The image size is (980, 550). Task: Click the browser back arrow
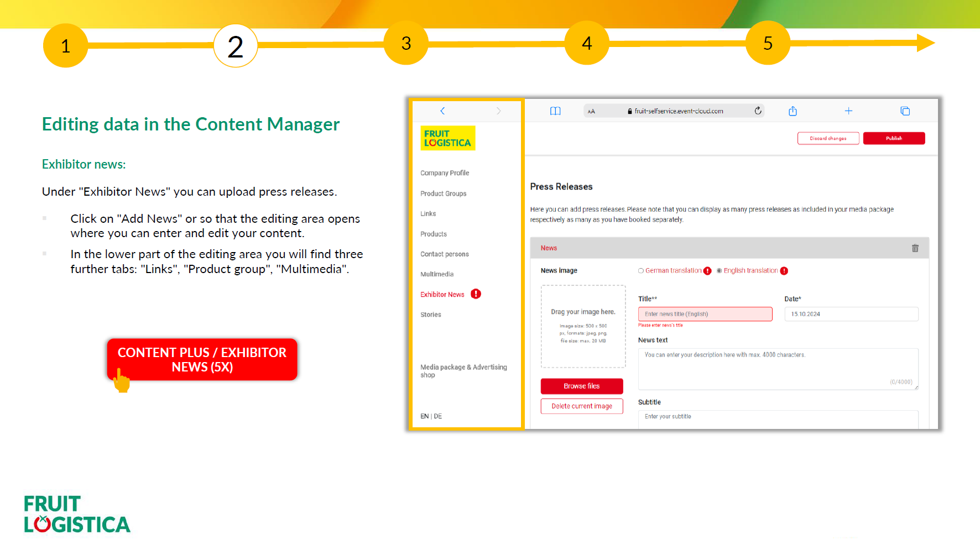(442, 111)
